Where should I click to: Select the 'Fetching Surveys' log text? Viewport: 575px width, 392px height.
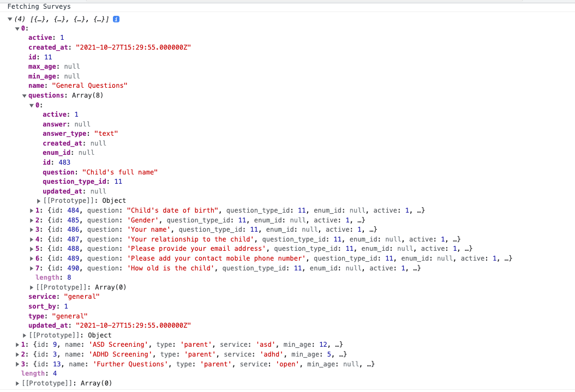[x=39, y=7]
